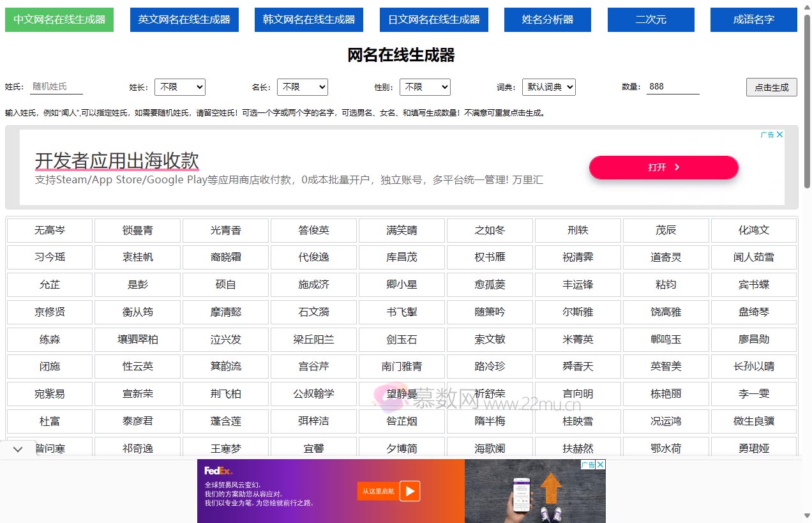Screen dimensions: 812x523
Task: Open the 二次元 name generator
Action: (x=650, y=19)
